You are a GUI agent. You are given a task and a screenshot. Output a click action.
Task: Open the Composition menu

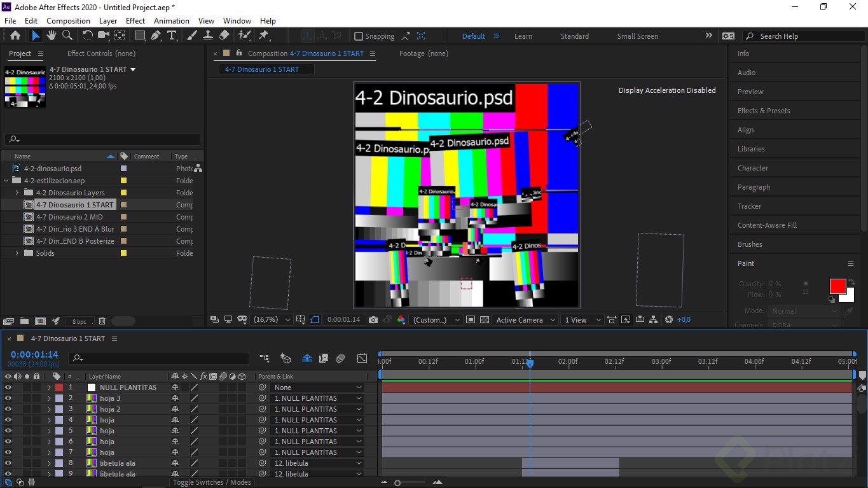click(x=67, y=20)
